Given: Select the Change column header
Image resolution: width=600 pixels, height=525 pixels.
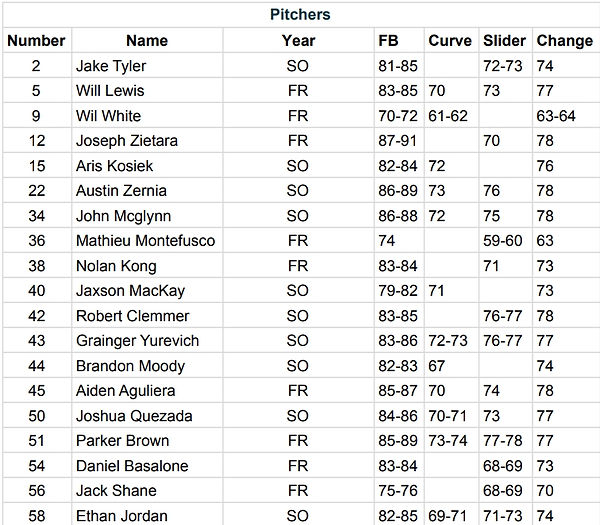Looking at the screenshot, I should 564,41.
